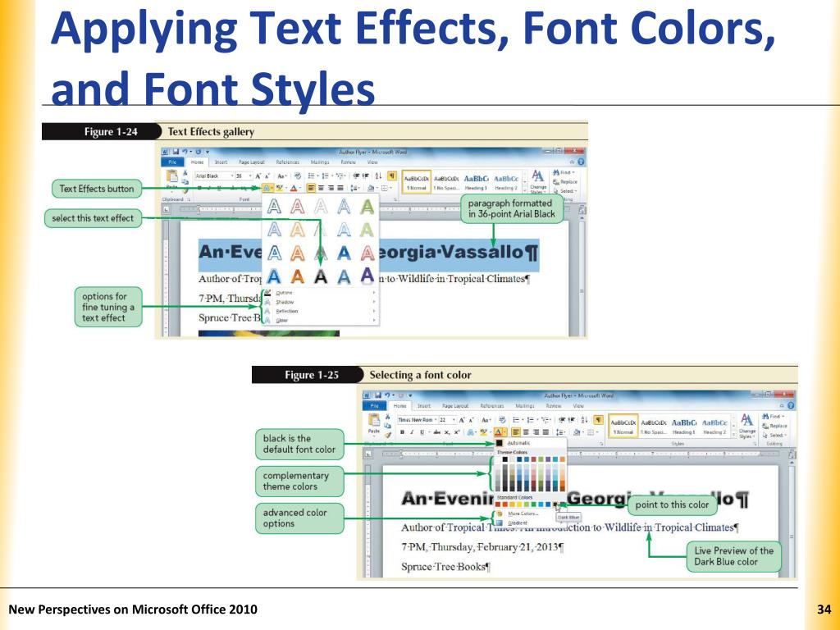840x630 pixels.
Task: Toggle Bold in Figure 1-25 ribbon
Action: tap(402, 432)
